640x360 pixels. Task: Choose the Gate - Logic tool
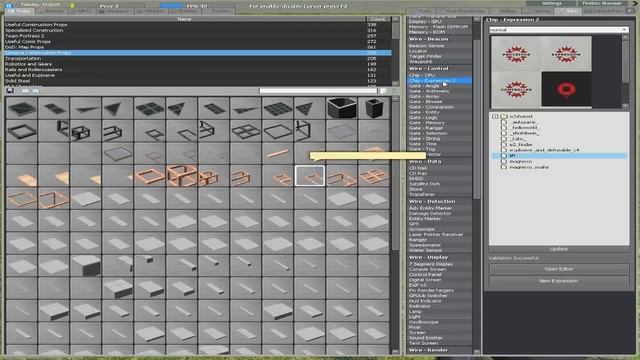pos(440,118)
